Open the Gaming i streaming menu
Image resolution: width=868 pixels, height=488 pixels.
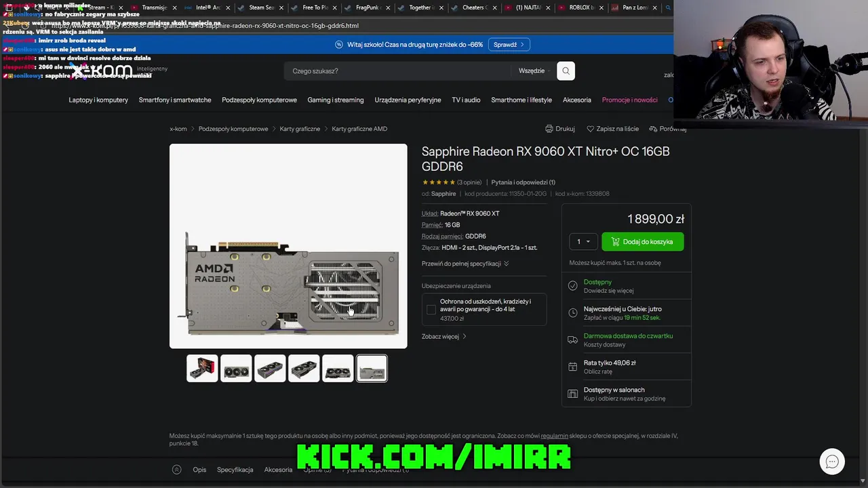tap(336, 100)
